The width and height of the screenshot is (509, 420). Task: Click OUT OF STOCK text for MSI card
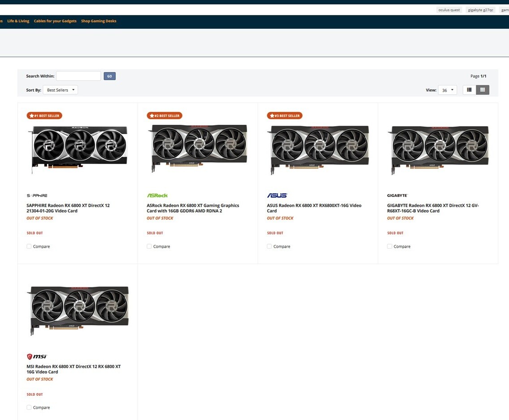(x=39, y=380)
